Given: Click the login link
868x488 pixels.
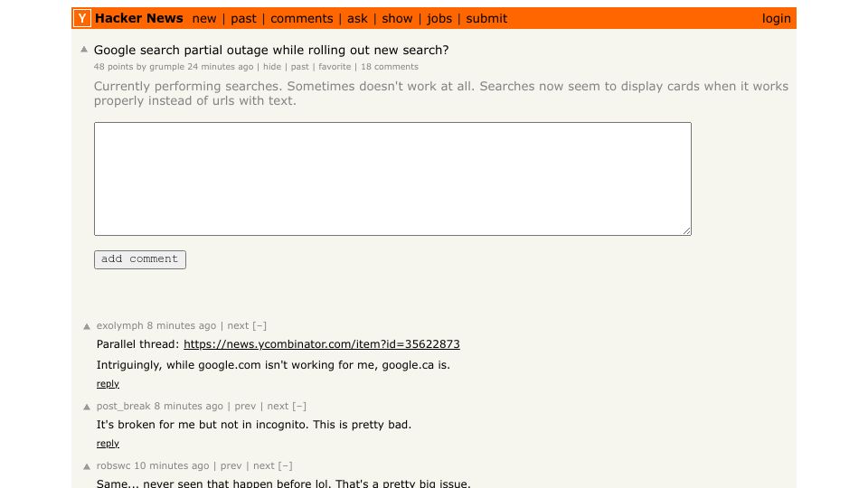Looking at the screenshot, I should [x=776, y=19].
